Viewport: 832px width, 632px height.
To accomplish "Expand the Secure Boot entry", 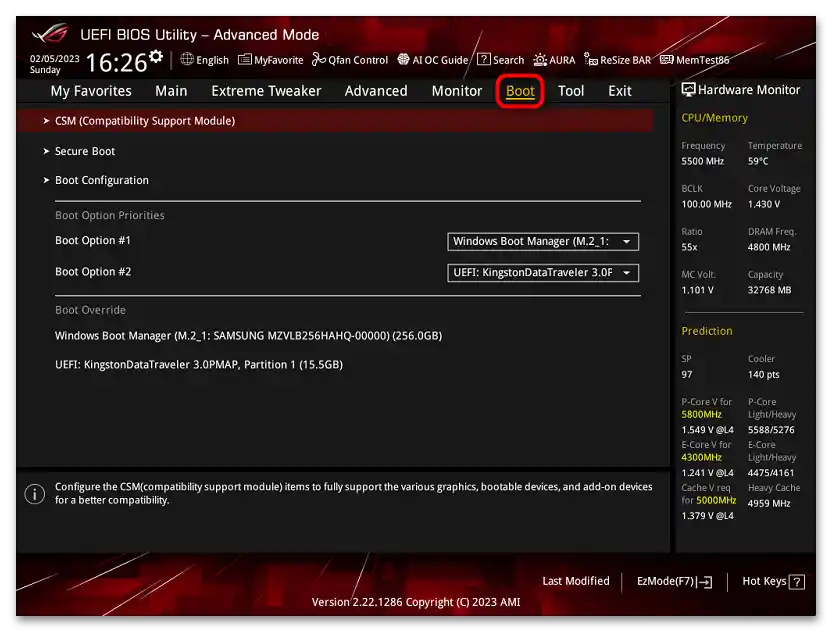I will 86,151.
